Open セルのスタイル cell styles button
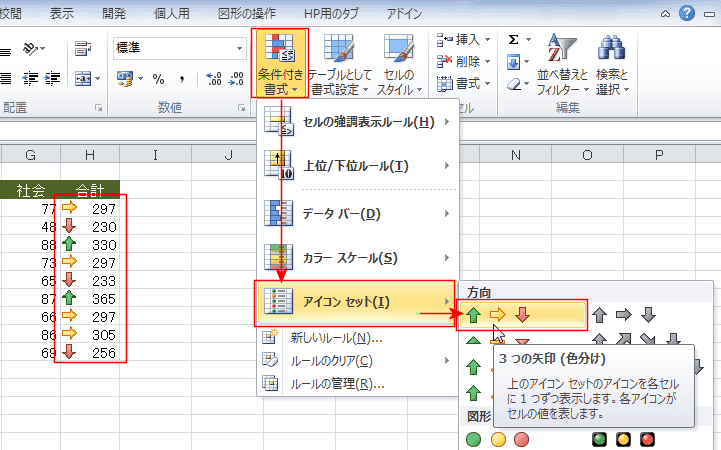This screenshot has height=450, width=721. [399, 63]
